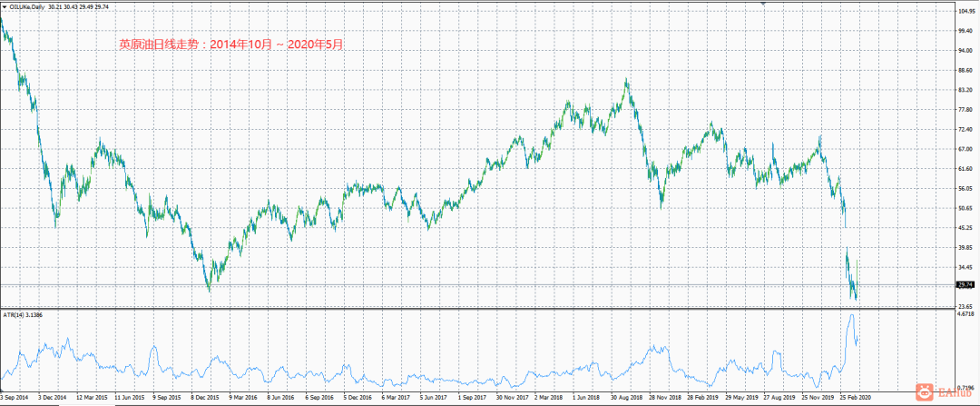The width and height of the screenshot is (980, 406).
Task: Click the 104.95 price scale value
Action: point(965,11)
